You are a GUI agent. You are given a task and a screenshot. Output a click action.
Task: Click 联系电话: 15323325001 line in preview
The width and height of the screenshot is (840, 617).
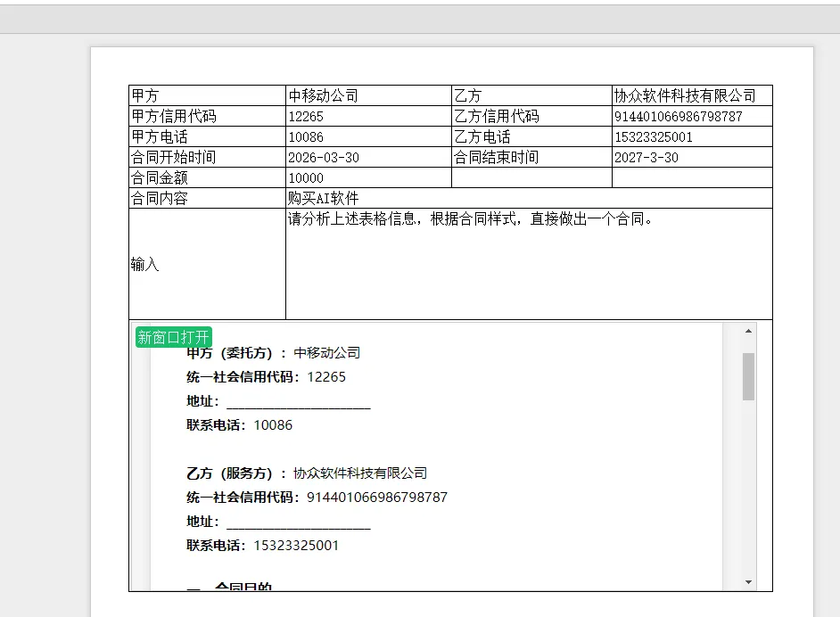click(262, 546)
